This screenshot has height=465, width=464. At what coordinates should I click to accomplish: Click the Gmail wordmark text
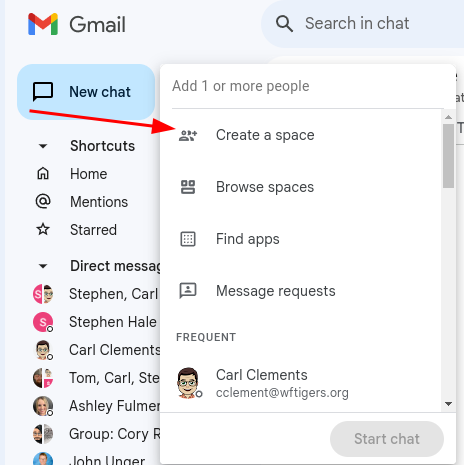(98, 24)
